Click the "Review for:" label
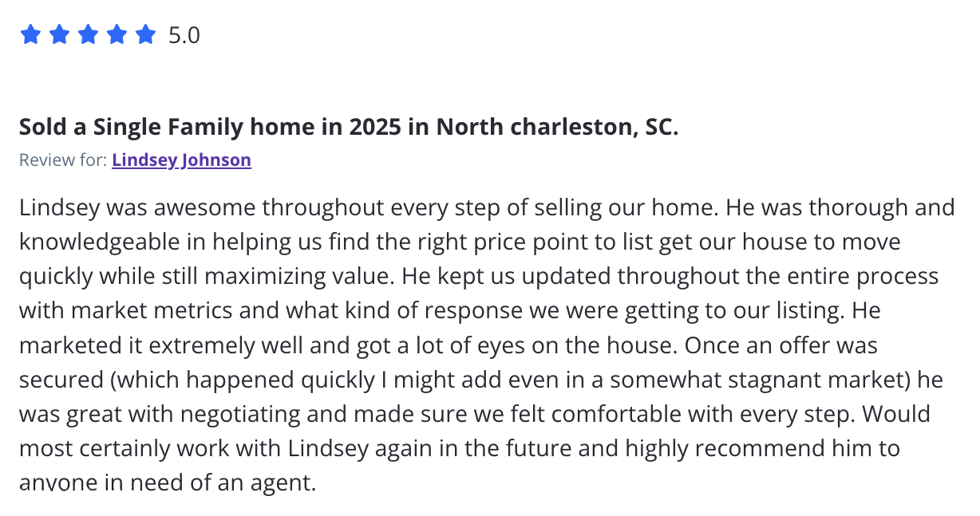This screenshot has width=980, height=516. tap(63, 160)
